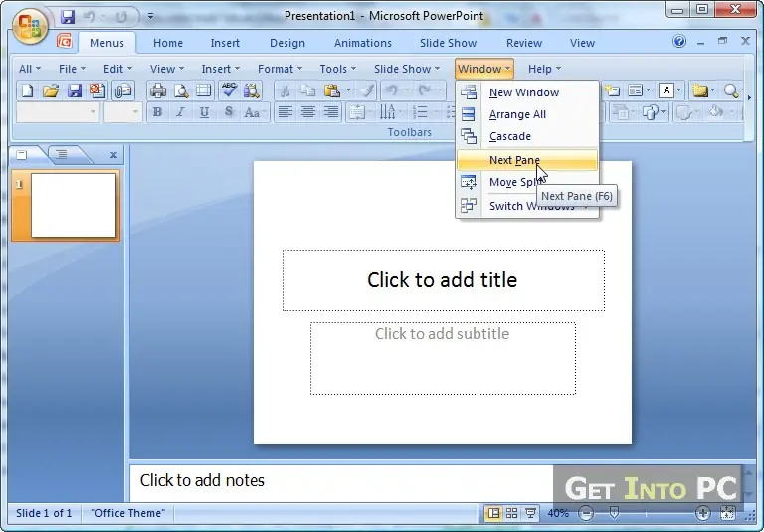Screen dimensions: 764x532
Task: Click the Center text alignment icon
Action: (308, 112)
